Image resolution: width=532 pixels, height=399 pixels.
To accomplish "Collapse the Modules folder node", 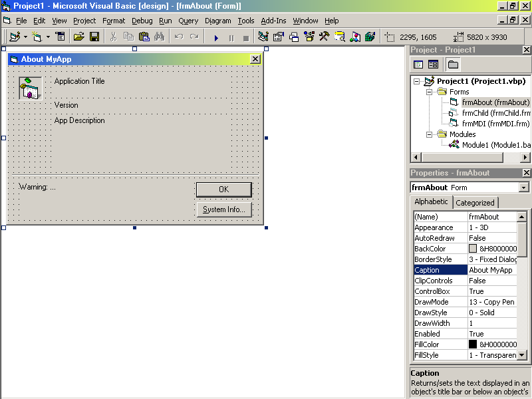I will click(429, 134).
